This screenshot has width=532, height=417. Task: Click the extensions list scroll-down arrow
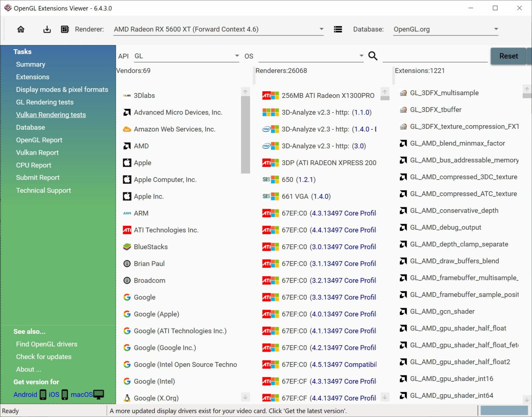(x=526, y=400)
